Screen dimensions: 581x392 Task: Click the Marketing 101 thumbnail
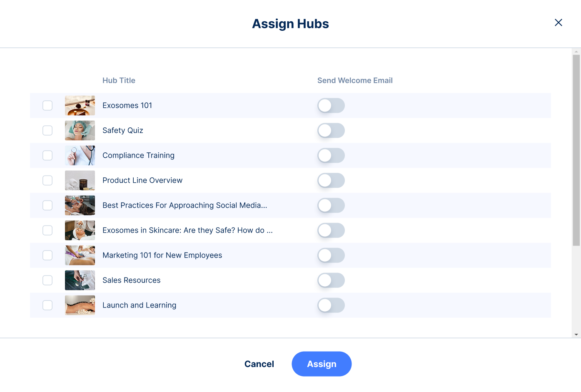(x=80, y=255)
